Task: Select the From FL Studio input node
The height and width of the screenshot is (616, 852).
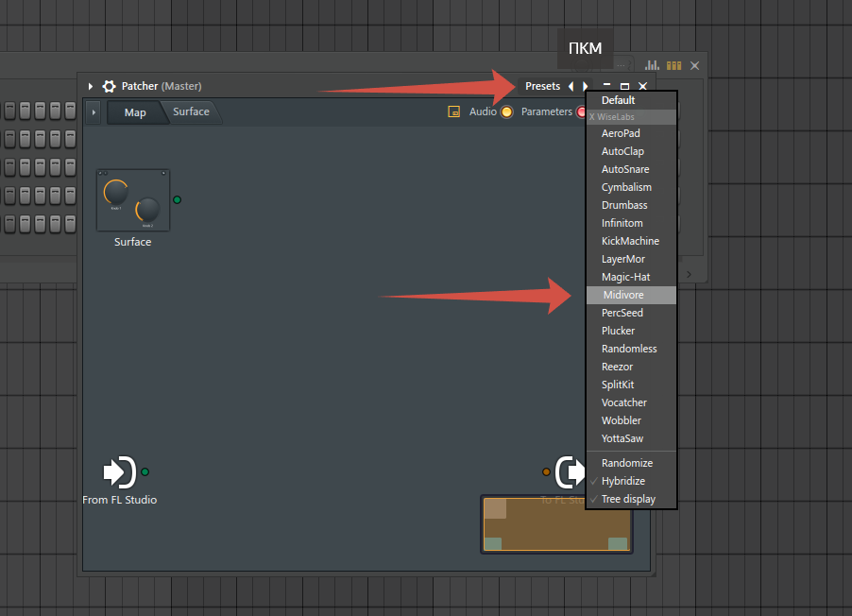Action: point(119,471)
